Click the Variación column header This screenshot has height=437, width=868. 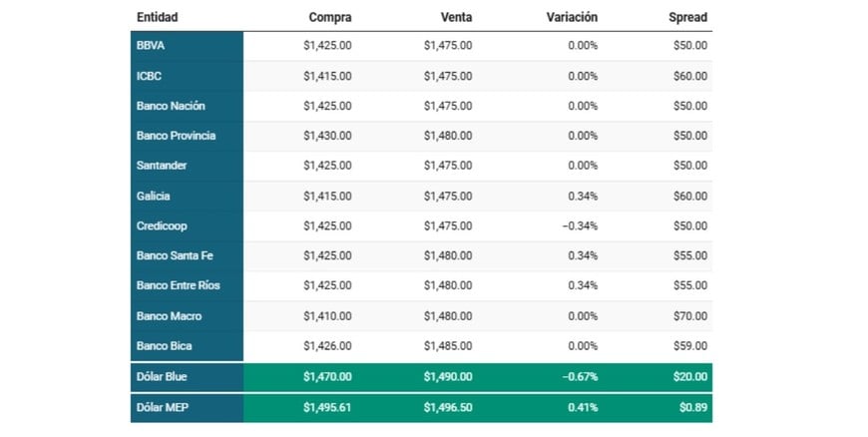pos(572,17)
